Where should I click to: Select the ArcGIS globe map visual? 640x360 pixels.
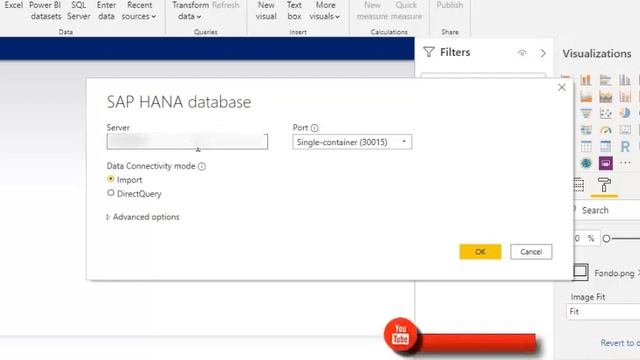pos(586,163)
